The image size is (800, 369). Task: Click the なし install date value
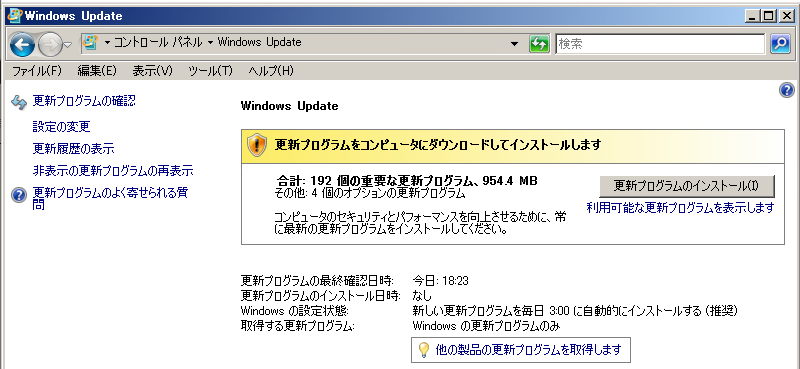[422, 296]
